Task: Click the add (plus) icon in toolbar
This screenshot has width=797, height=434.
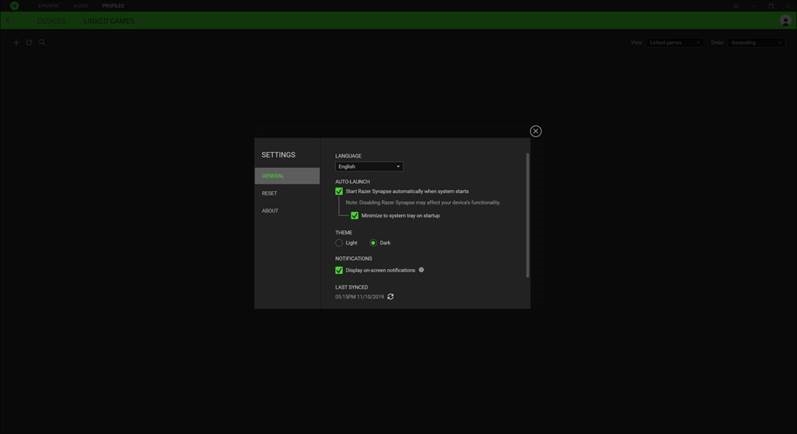Action: tap(16, 43)
